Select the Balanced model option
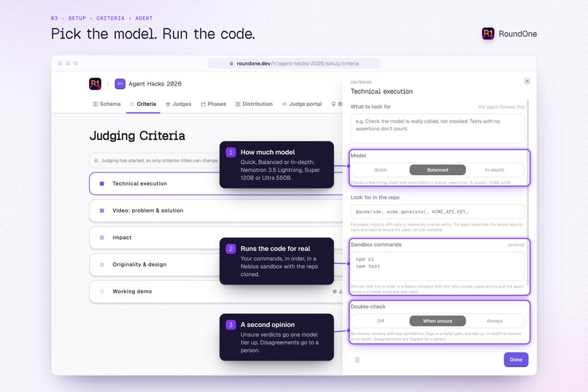 coord(438,170)
